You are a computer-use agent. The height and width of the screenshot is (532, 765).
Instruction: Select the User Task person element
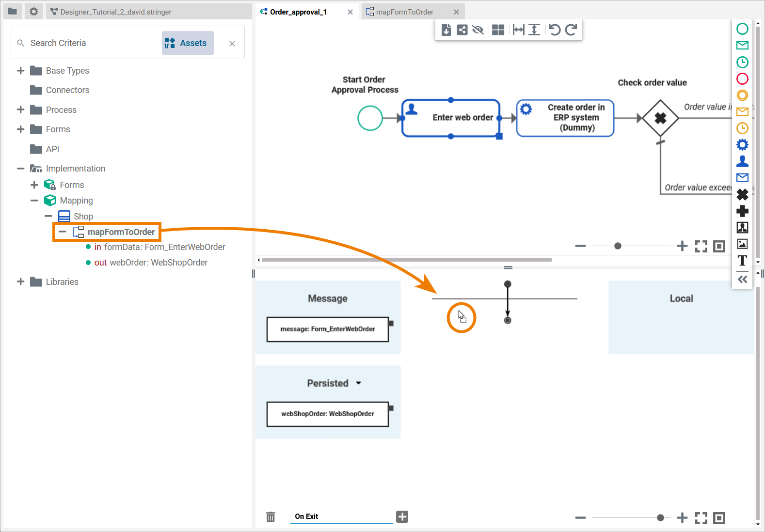(742, 161)
